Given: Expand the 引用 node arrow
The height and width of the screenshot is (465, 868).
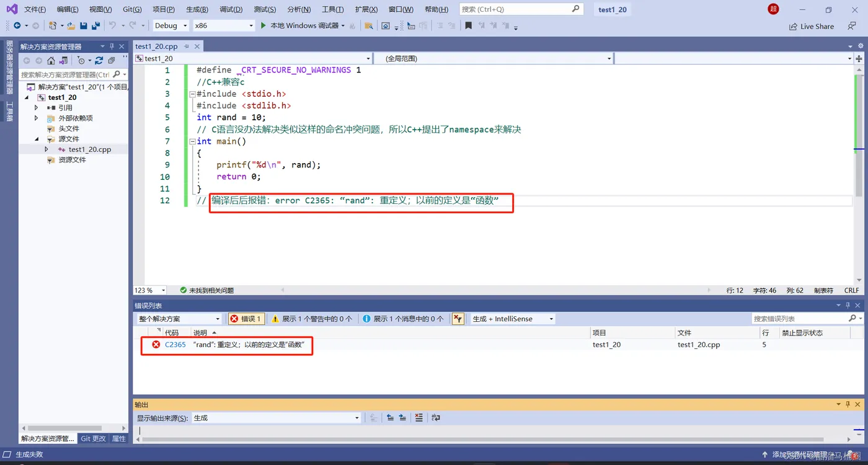Looking at the screenshot, I should (37, 108).
